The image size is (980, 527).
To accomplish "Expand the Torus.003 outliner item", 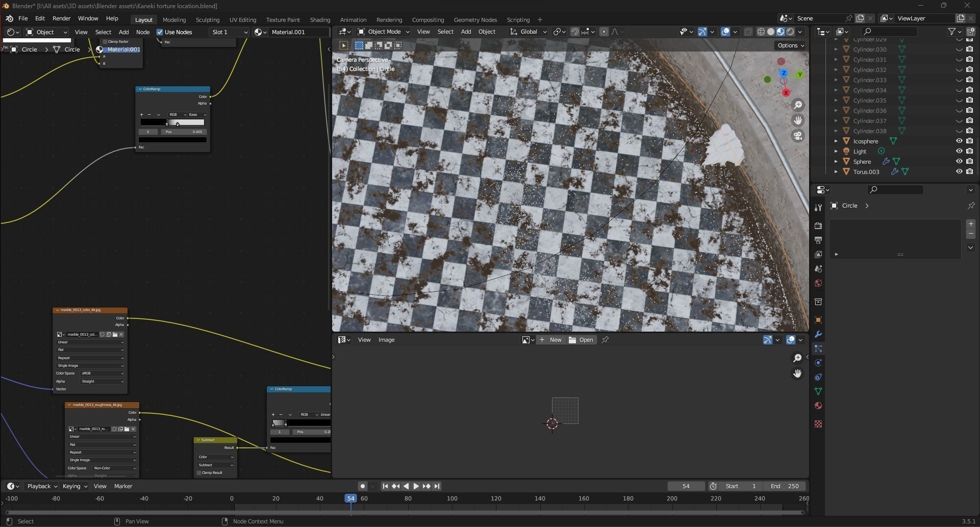I will (x=836, y=172).
